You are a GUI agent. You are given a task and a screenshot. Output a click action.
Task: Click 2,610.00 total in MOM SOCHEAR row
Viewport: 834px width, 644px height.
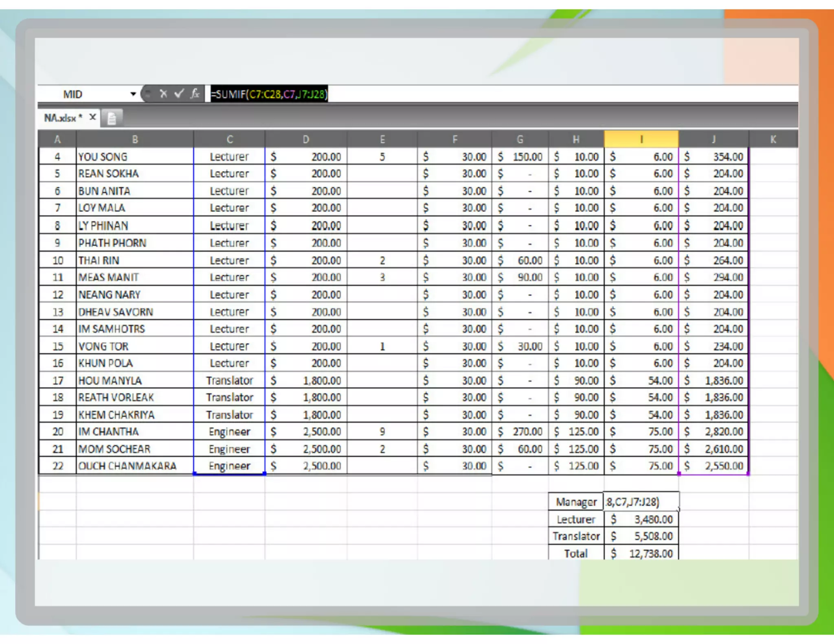pos(714,449)
